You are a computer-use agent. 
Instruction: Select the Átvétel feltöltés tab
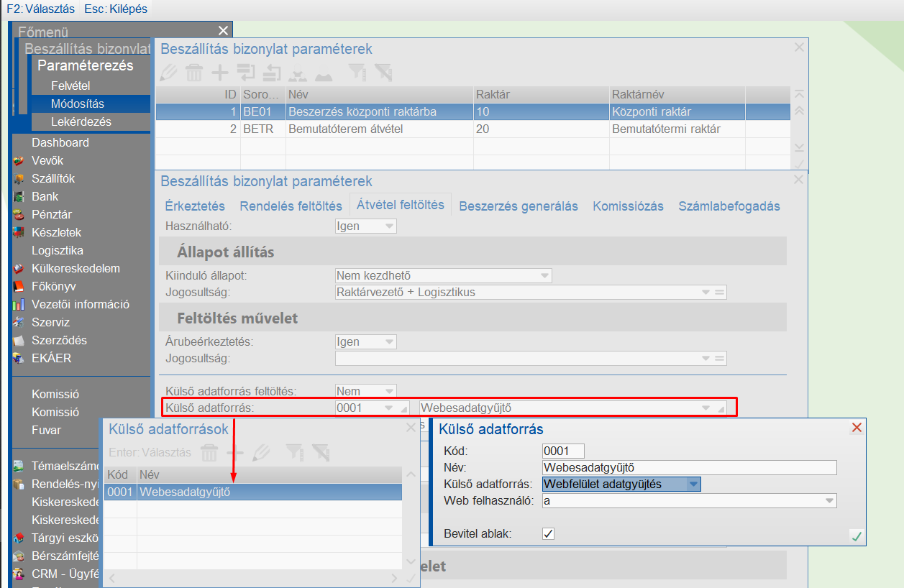tap(401, 205)
